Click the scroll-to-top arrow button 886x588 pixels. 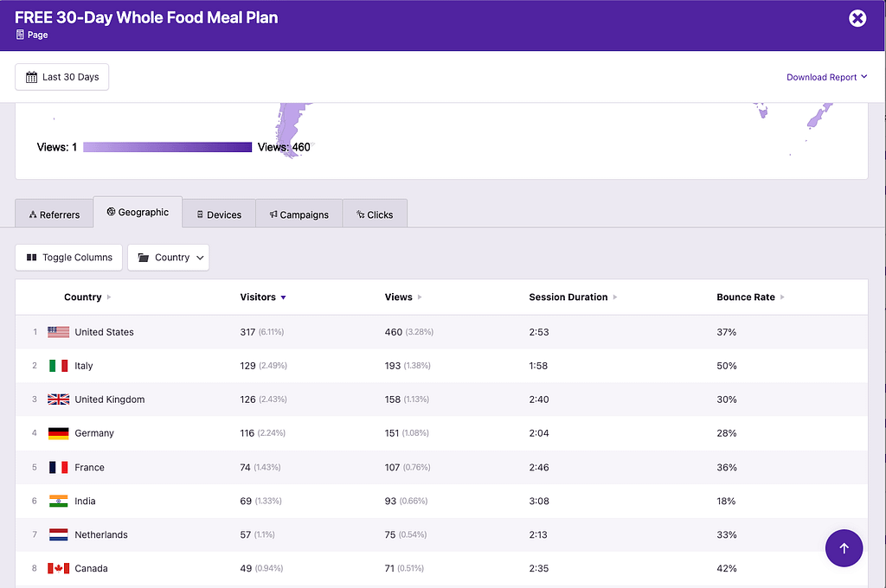click(x=844, y=547)
